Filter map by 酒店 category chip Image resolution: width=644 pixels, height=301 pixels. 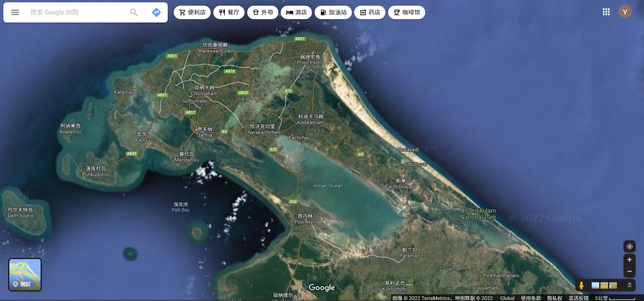[x=296, y=12]
